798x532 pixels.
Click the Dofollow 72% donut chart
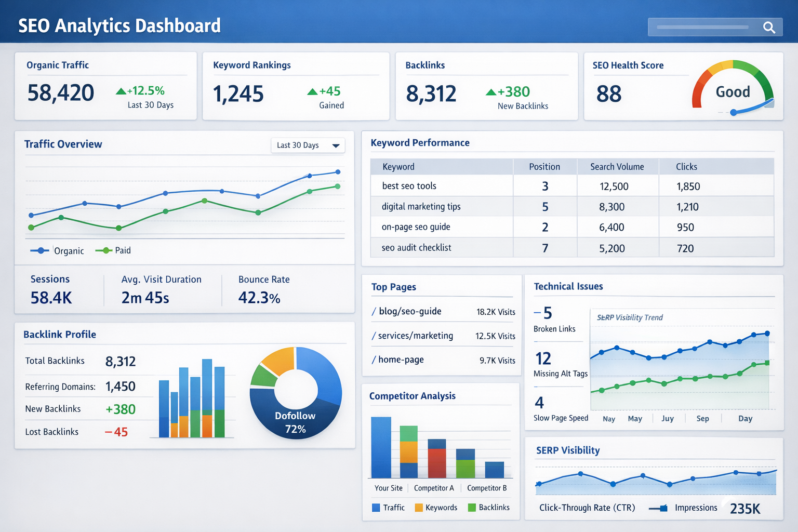296,393
